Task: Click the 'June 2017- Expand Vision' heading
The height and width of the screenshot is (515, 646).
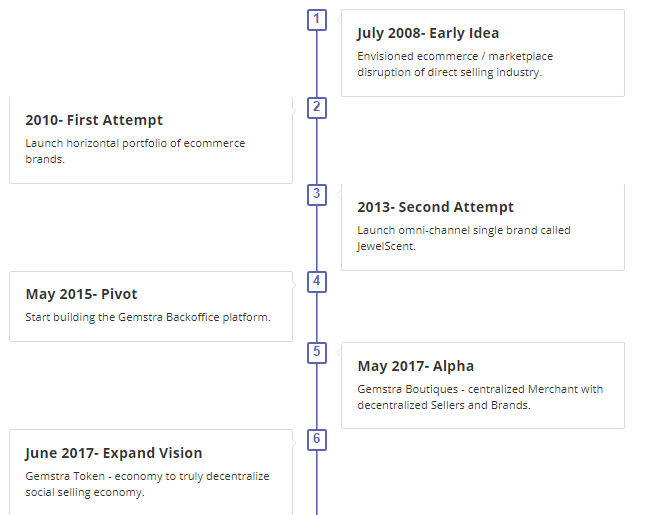Action: click(114, 453)
